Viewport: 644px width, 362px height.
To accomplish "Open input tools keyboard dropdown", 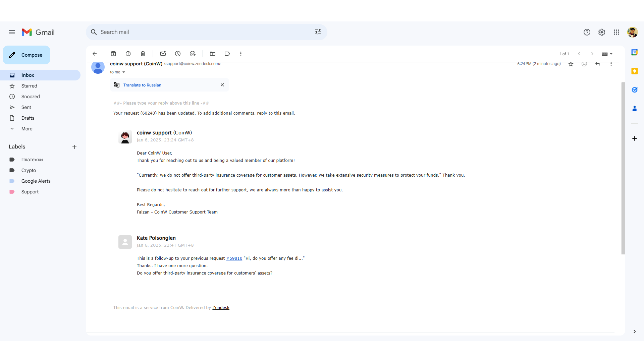I will click(x=607, y=54).
